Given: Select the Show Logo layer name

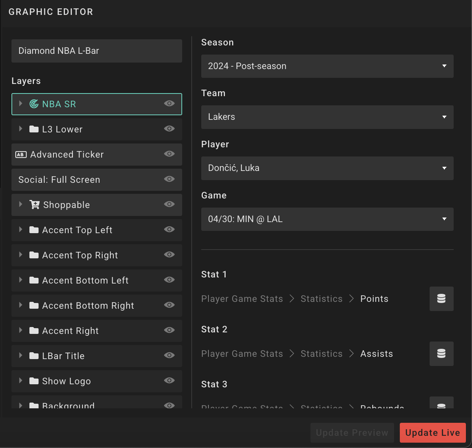Looking at the screenshot, I should click(x=66, y=381).
